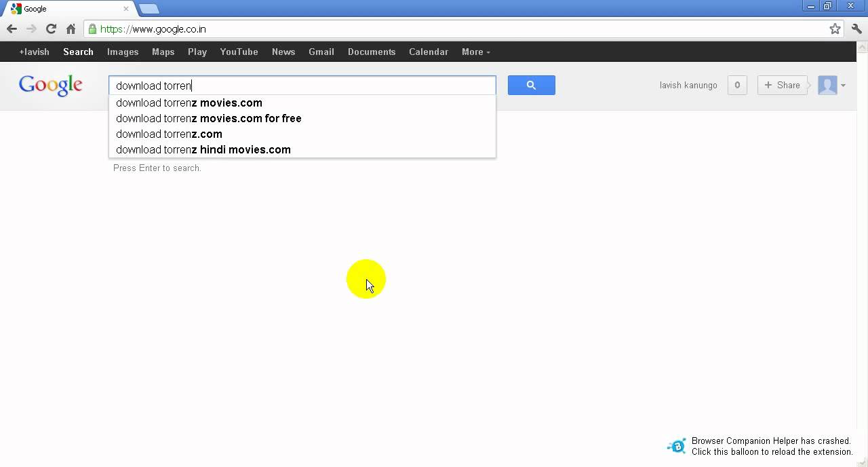Choose suggestion download torrenz movies.com

coord(302,103)
